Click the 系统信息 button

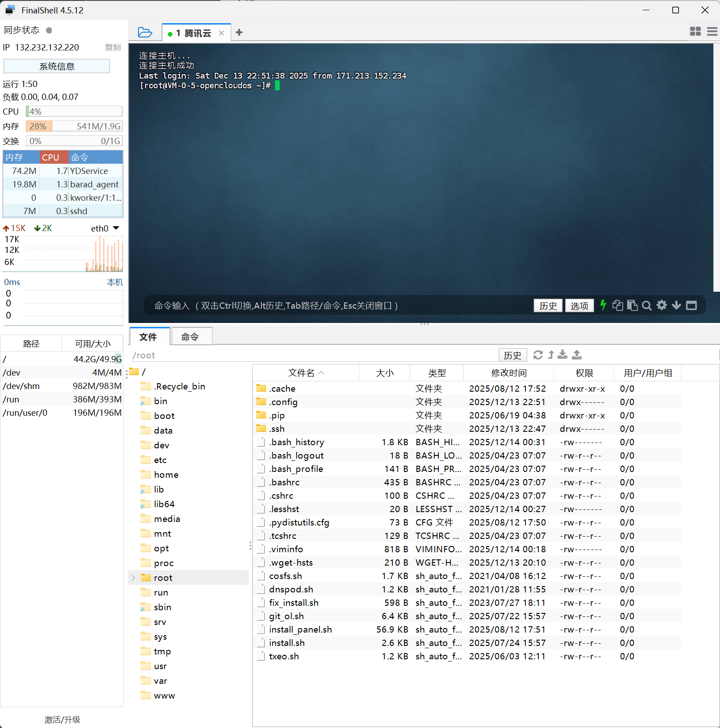tap(57, 66)
